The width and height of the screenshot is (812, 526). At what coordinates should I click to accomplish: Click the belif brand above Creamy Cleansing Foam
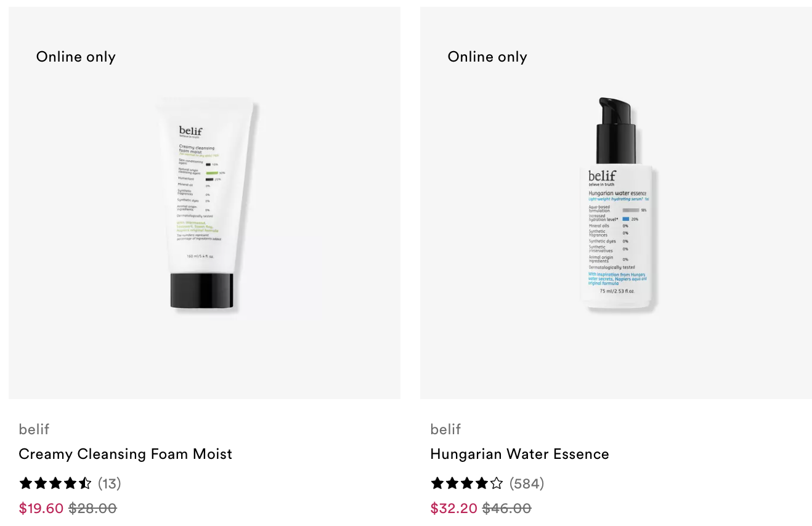(34, 429)
